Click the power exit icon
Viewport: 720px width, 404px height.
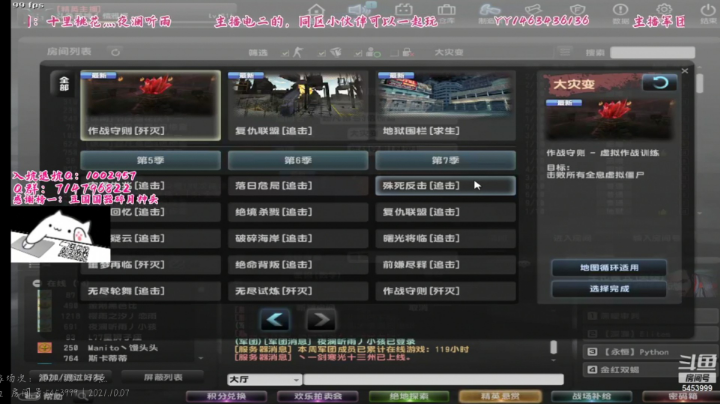pos(707,9)
